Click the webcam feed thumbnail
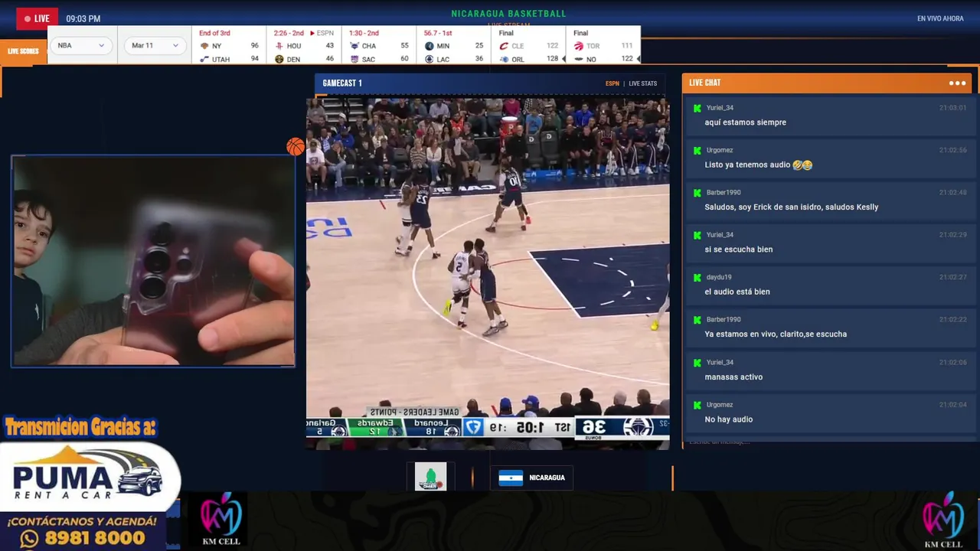Image resolution: width=980 pixels, height=551 pixels. [153, 261]
